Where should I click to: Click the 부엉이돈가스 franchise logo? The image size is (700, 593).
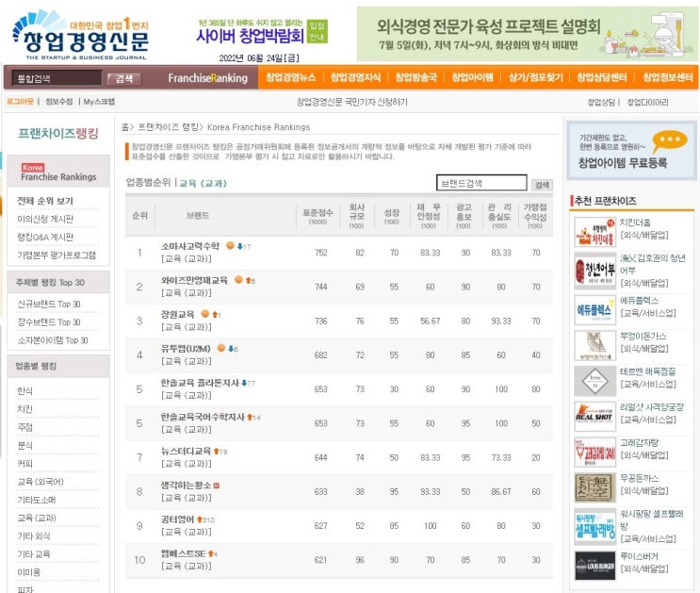(x=594, y=345)
